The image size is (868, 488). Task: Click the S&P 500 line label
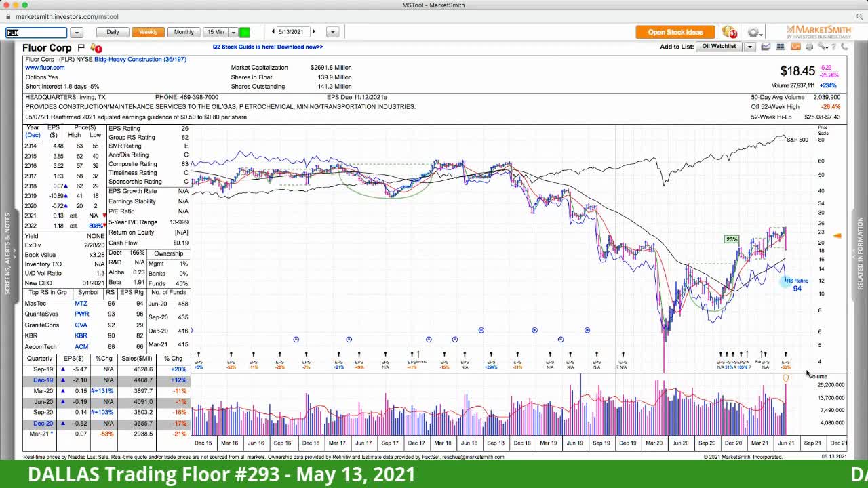pos(797,140)
